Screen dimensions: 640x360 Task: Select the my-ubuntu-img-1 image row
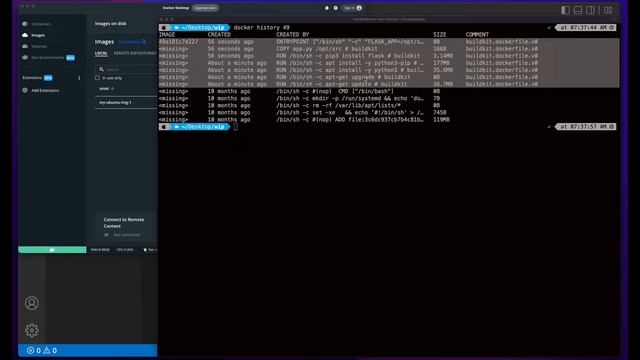pyautogui.click(x=127, y=102)
